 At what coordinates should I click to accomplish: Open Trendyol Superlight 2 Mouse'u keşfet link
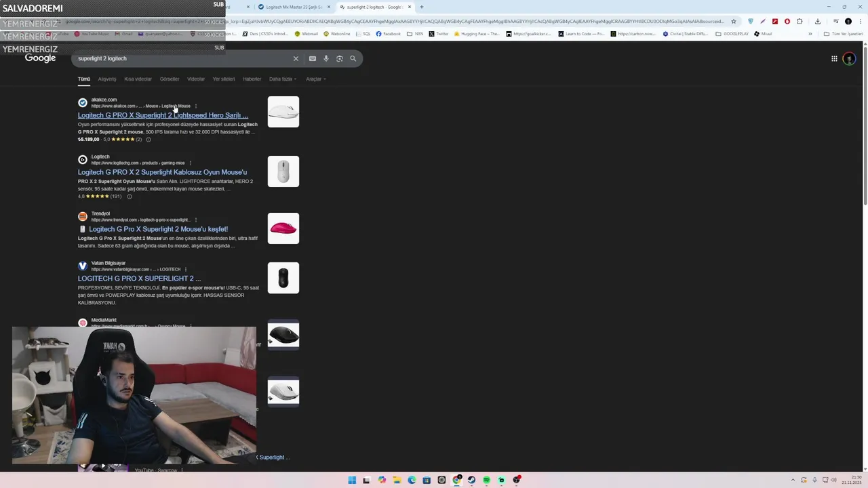click(x=158, y=229)
